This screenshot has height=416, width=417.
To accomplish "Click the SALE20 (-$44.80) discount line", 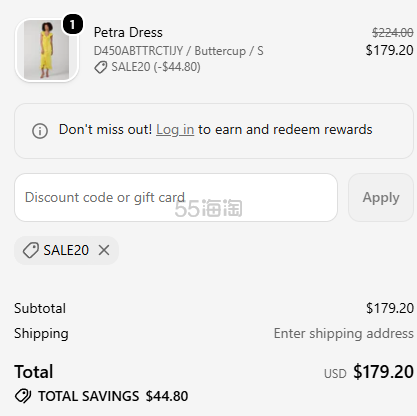I will (x=156, y=67).
